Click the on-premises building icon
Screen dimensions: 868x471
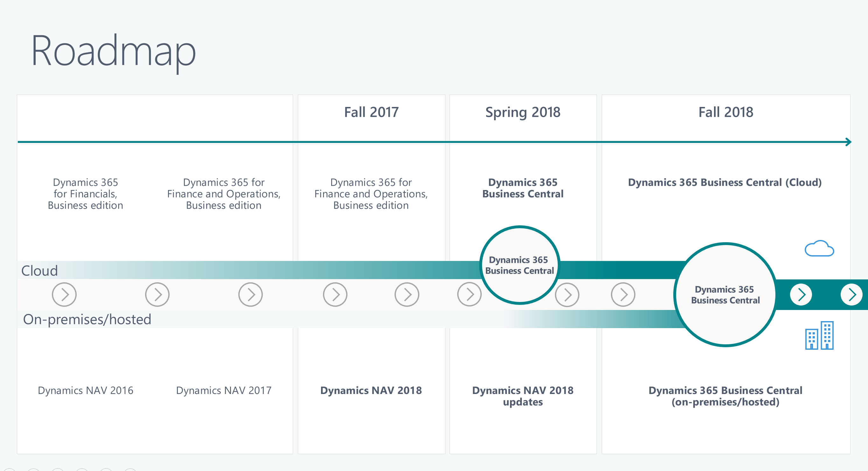(x=825, y=336)
